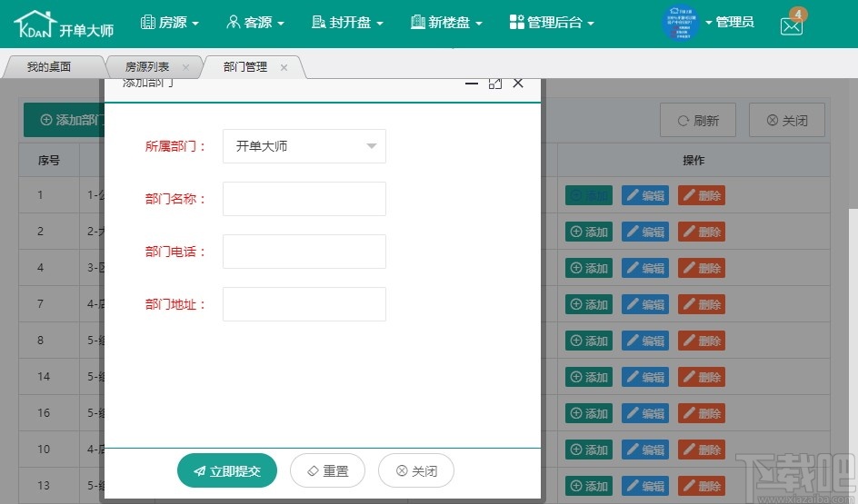The image size is (858, 504).
Task: Click 删除 in row 16
Action: click(x=702, y=413)
